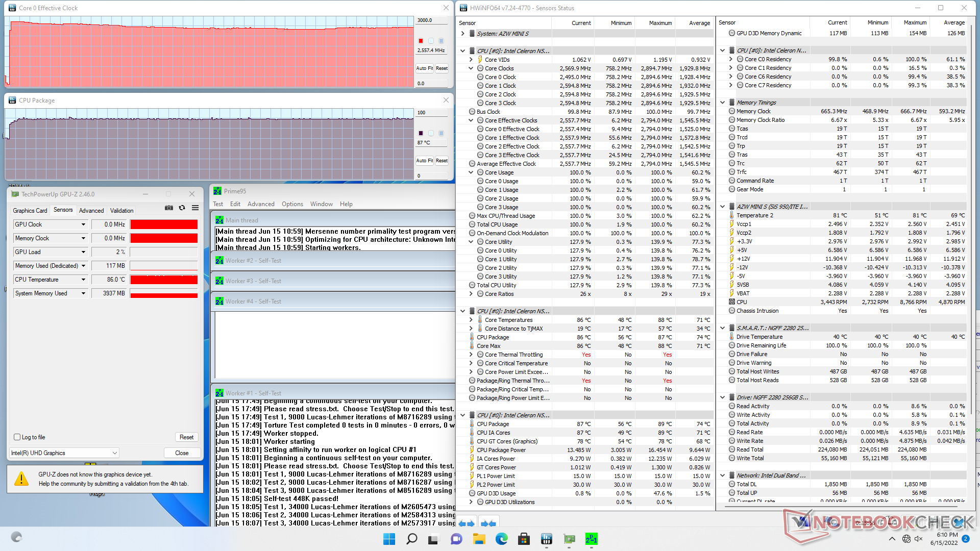Viewport: 980px width, 551px height.
Task: Open Task View from the taskbar
Action: (434, 539)
